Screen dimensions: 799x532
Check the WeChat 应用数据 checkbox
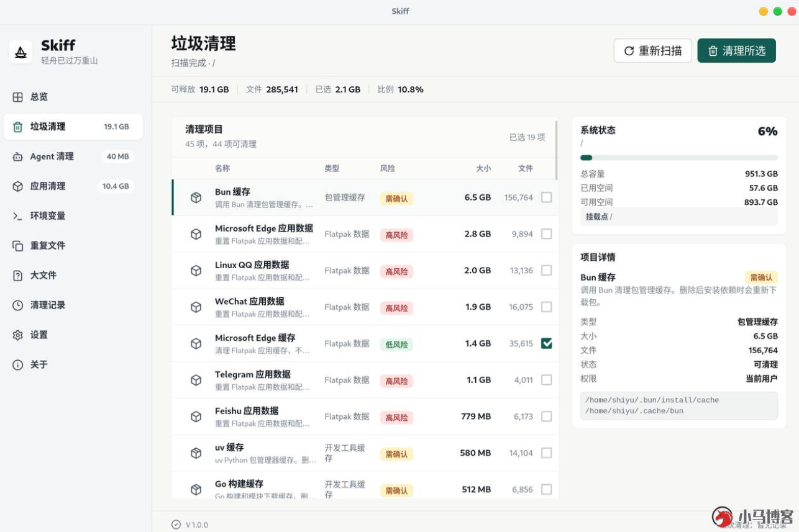point(546,307)
